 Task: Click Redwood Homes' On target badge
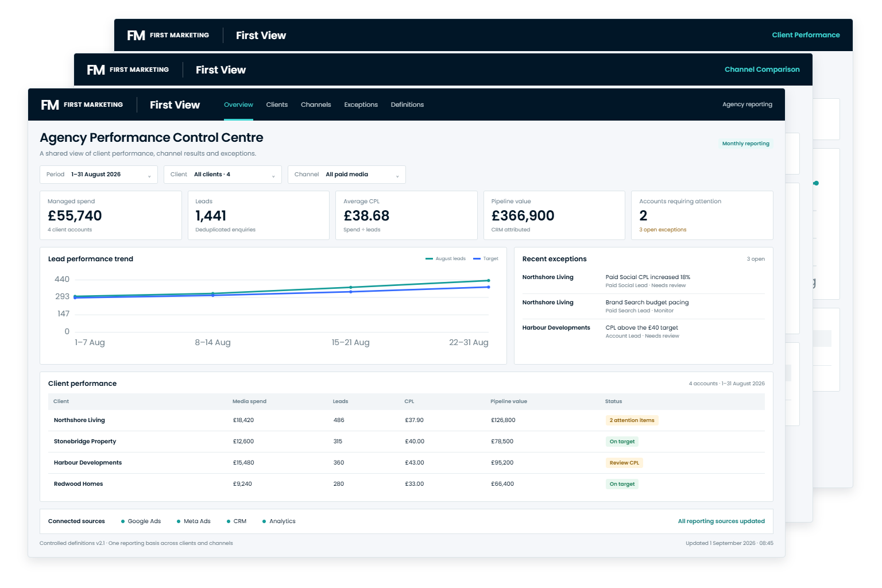tap(622, 484)
